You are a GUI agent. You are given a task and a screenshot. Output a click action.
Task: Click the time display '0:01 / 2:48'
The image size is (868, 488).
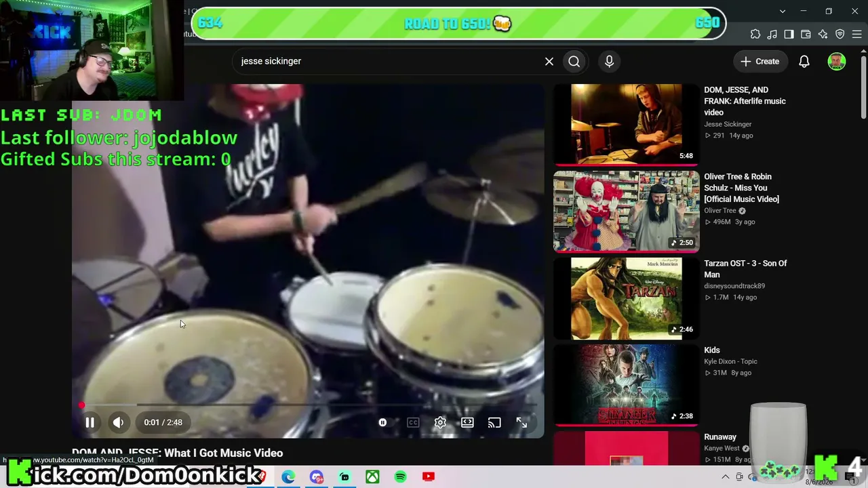tap(163, 422)
